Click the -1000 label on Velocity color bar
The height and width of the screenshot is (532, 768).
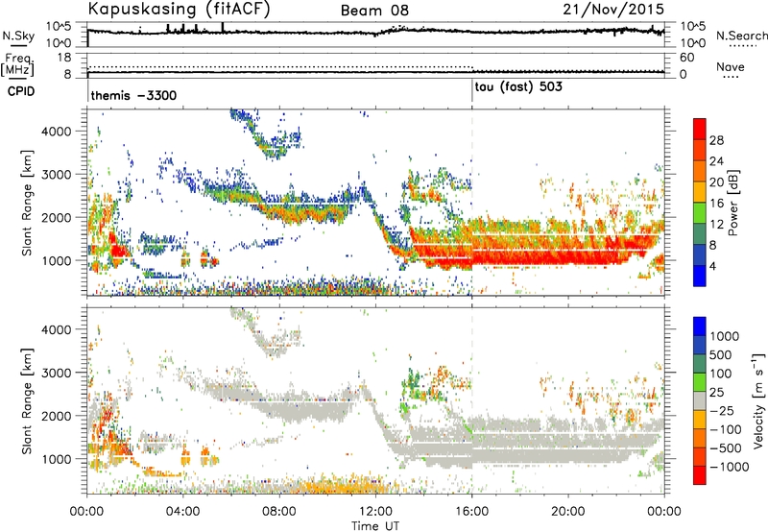point(729,467)
